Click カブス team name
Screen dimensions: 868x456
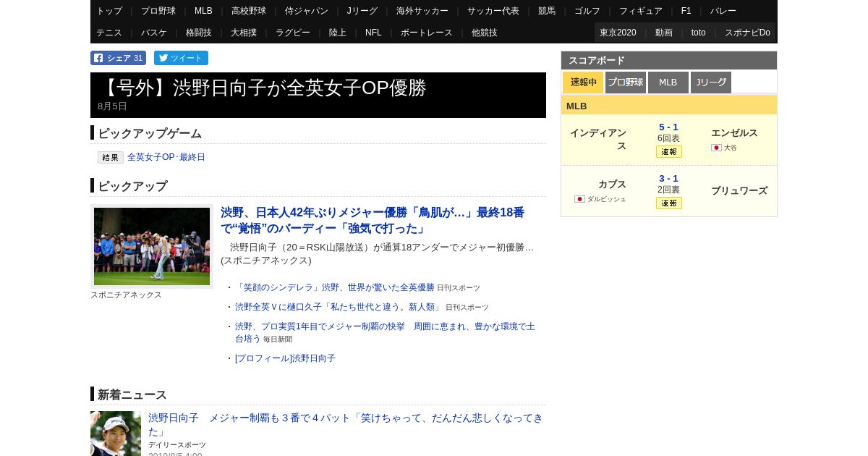click(x=612, y=184)
